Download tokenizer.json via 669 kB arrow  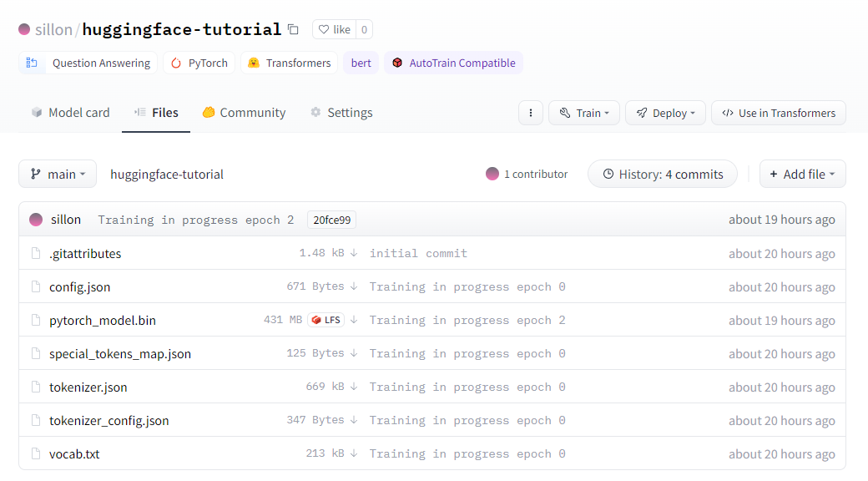point(354,387)
